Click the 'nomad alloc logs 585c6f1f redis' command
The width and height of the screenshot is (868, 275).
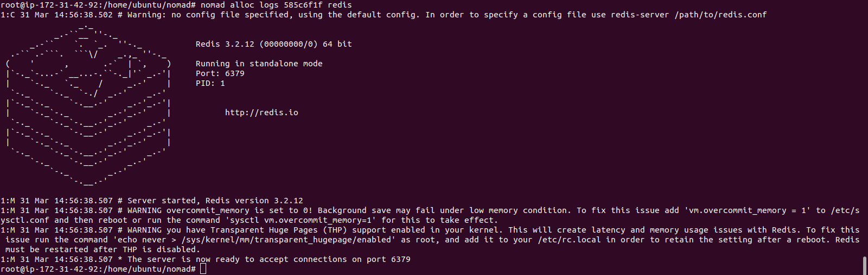276,5
